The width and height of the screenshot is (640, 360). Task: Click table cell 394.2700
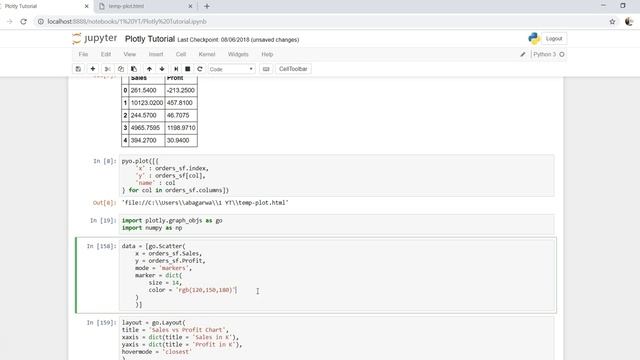click(x=147, y=140)
